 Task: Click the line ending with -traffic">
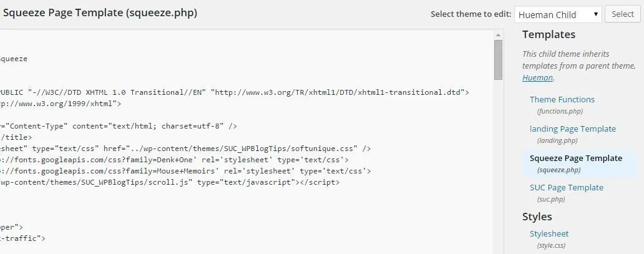click(22, 238)
